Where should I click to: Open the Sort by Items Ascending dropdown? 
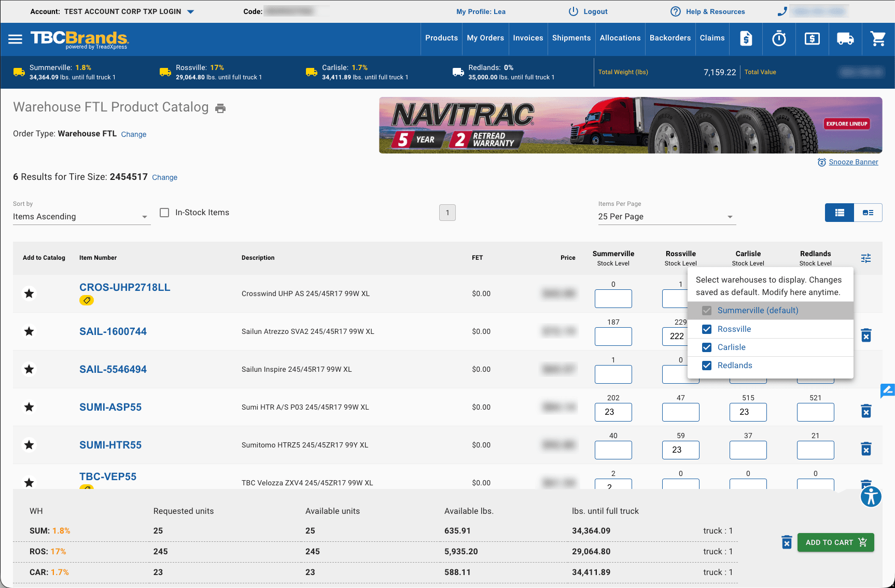82,217
